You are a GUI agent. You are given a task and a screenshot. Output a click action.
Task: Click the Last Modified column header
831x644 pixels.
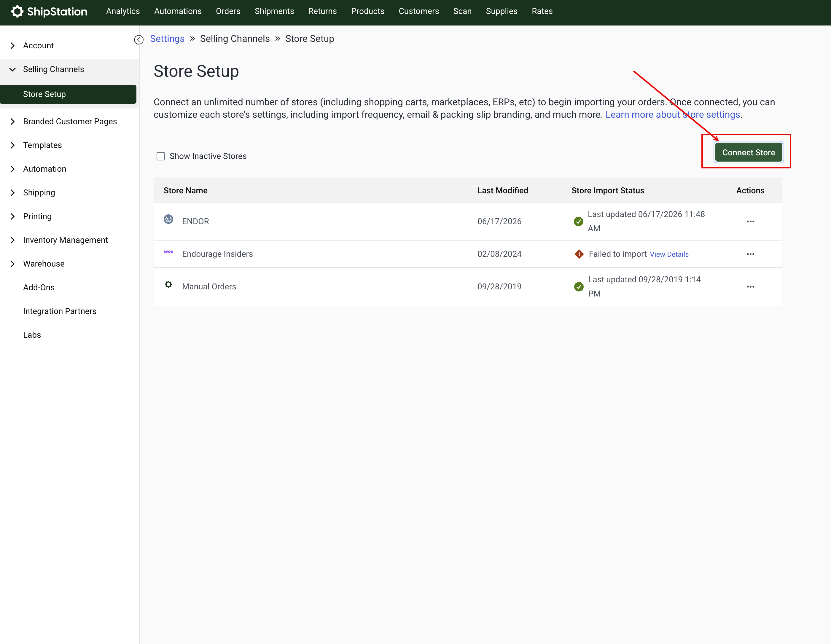click(x=503, y=191)
